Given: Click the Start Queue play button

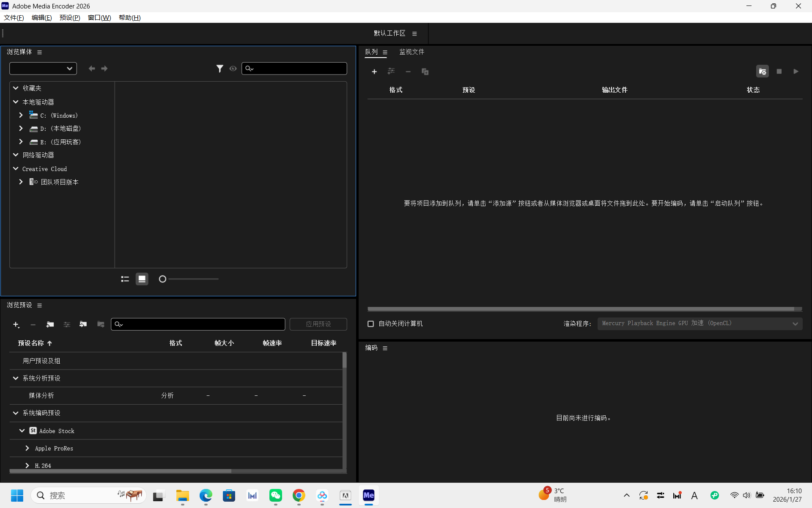Looking at the screenshot, I should coord(796,72).
